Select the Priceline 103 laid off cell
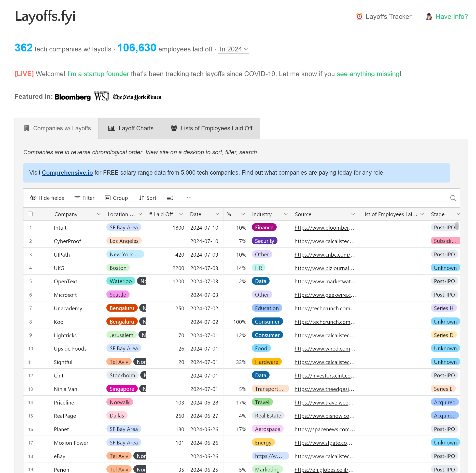Viewport: 476px width, 473px height. pos(167,402)
